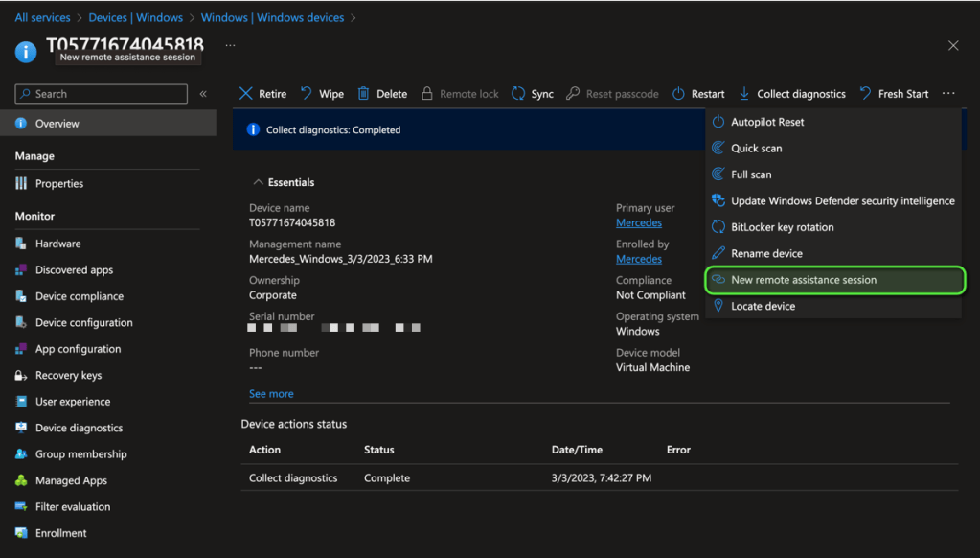The image size is (980, 558).
Task: Select New remote assistance session
Action: (803, 280)
